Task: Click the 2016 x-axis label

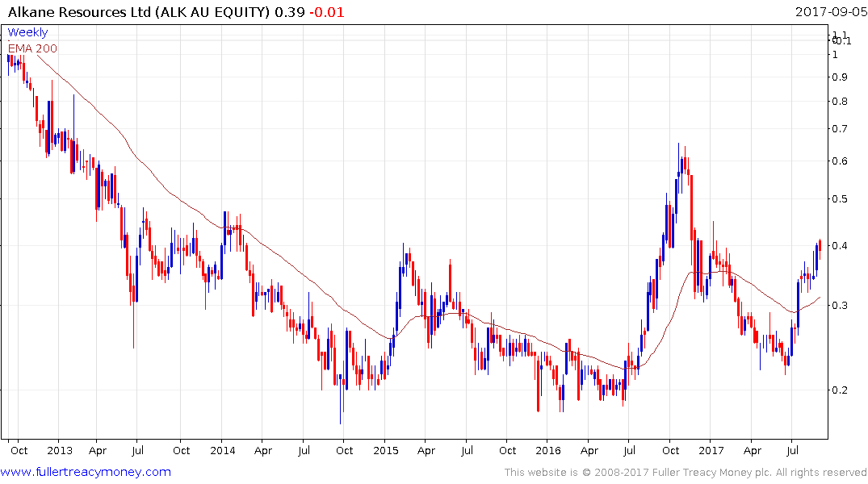Action: pyautogui.click(x=548, y=450)
